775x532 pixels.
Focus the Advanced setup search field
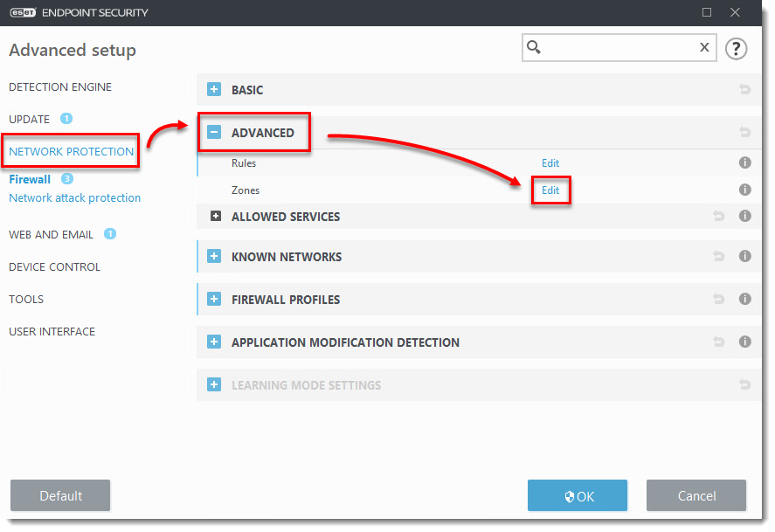tap(619, 47)
